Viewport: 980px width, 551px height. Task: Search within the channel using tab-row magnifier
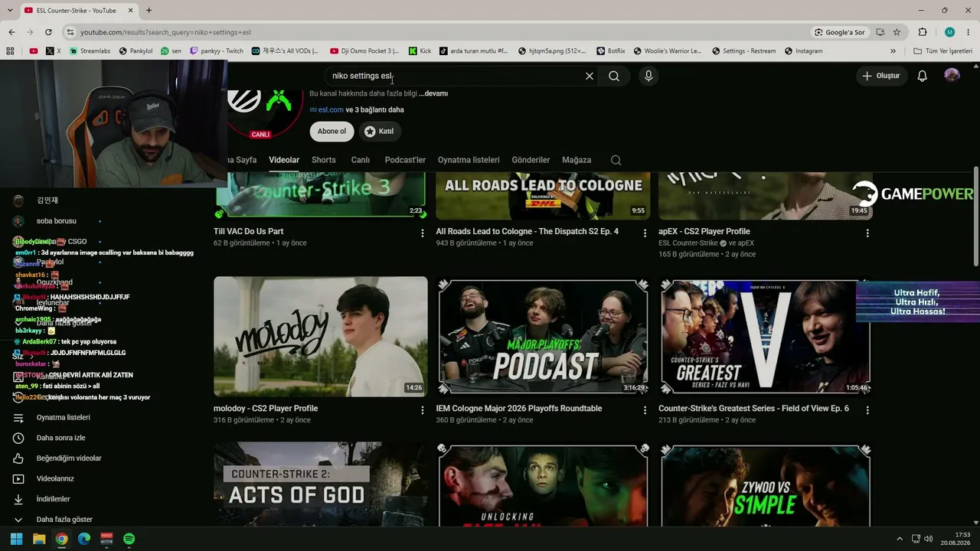click(x=616, y=160)
